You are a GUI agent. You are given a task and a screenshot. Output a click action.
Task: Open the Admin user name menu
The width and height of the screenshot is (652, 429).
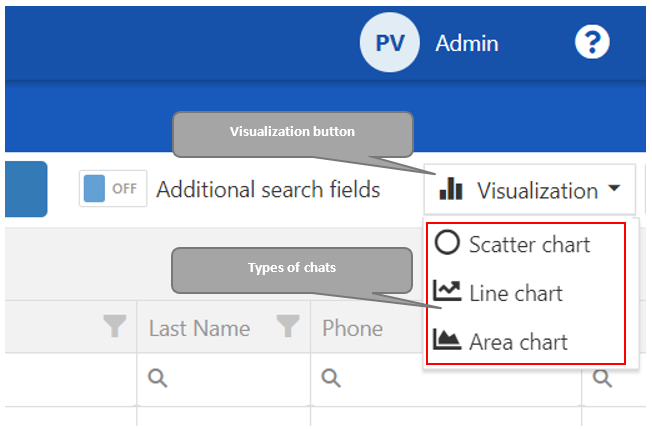466,43
